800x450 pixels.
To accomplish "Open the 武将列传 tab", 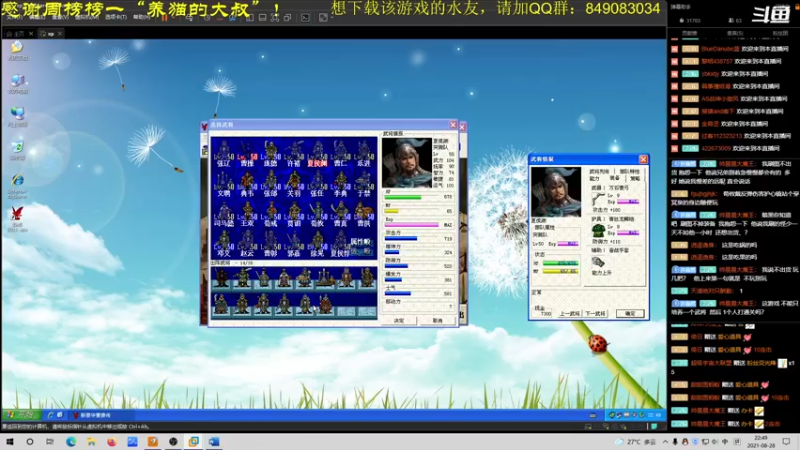I will coord(599,171).
